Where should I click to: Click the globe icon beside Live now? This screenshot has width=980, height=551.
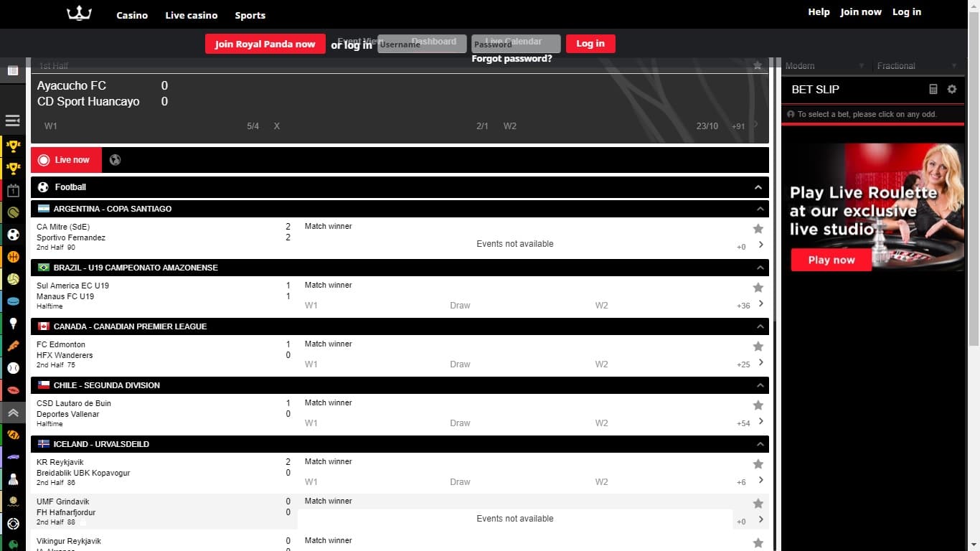[115, 160]
